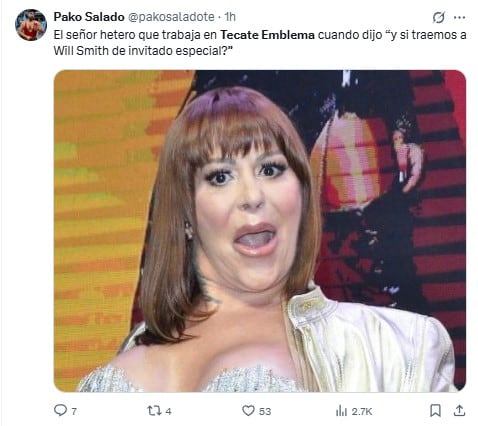Share the post via upload arrow icon

(459, 410)
